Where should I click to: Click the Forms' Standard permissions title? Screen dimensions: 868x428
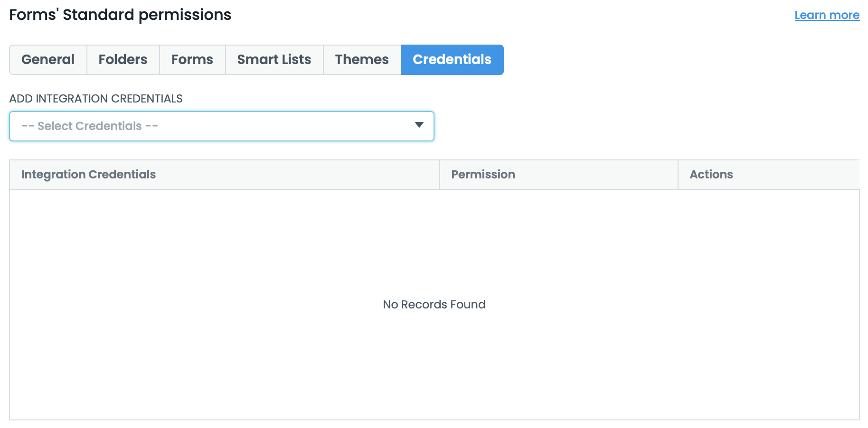coord(120,15)
